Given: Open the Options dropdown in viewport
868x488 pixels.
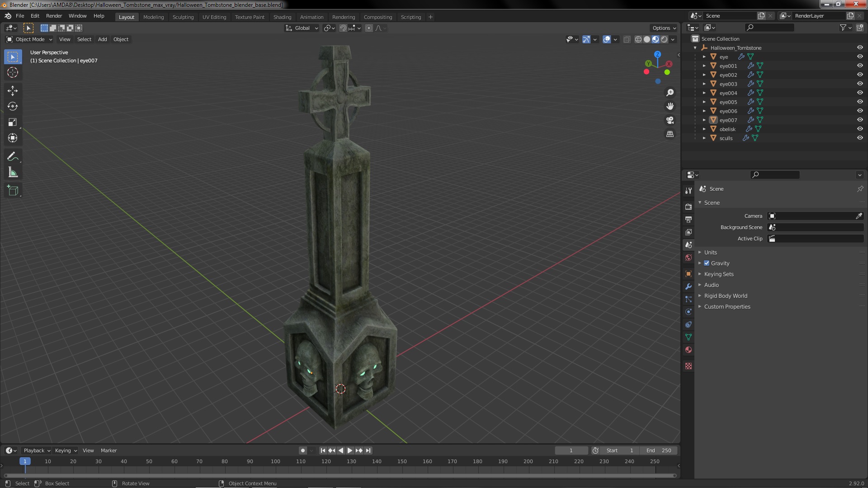Looking at the screenshot, I should coord(664,28).
